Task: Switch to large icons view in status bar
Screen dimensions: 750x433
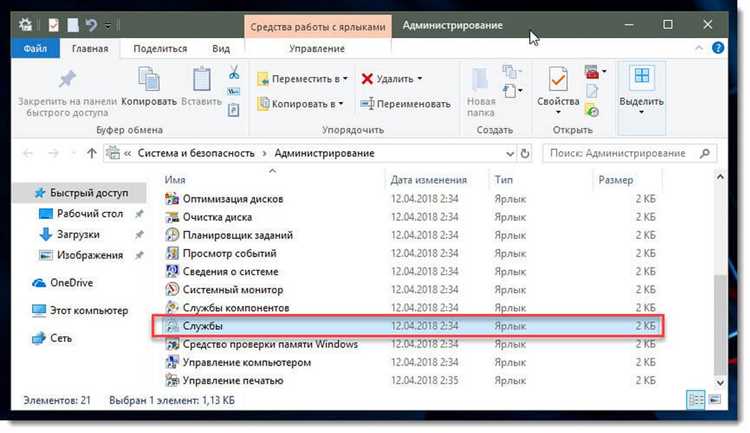Action: pyautogui.click(x=715, y=400)
